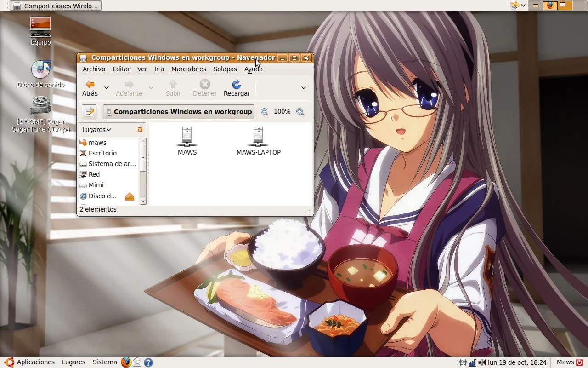588x368 pixels.
Task: Select the Equipo desktop icon
Action: (41, 31)
